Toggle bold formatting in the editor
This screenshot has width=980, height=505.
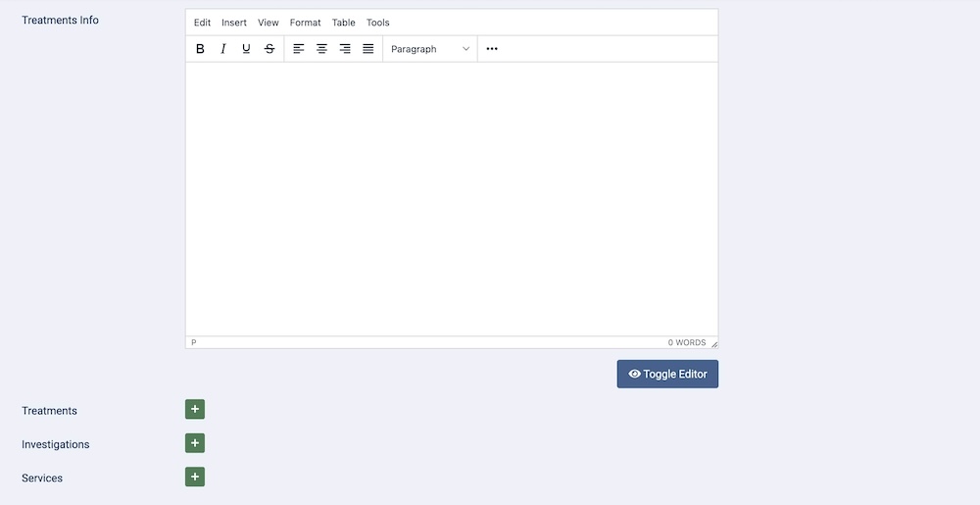tap(200, 49)
